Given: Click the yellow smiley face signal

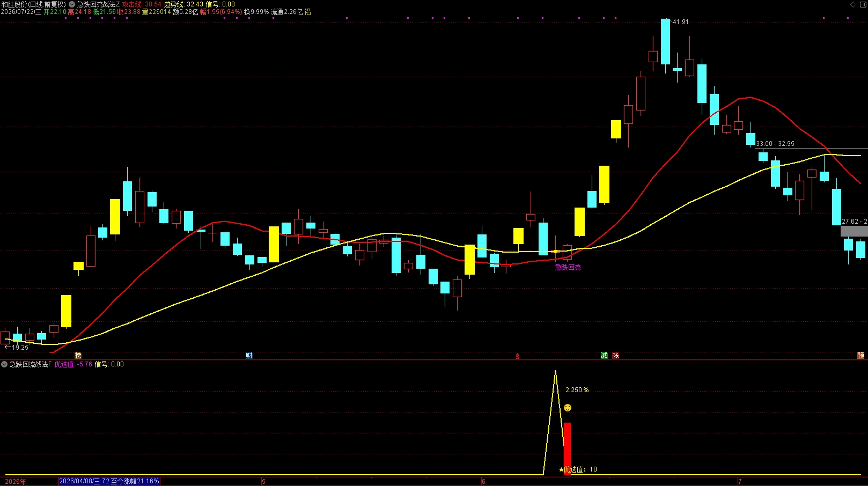Looking at the screenshot, I should (568, 408).
